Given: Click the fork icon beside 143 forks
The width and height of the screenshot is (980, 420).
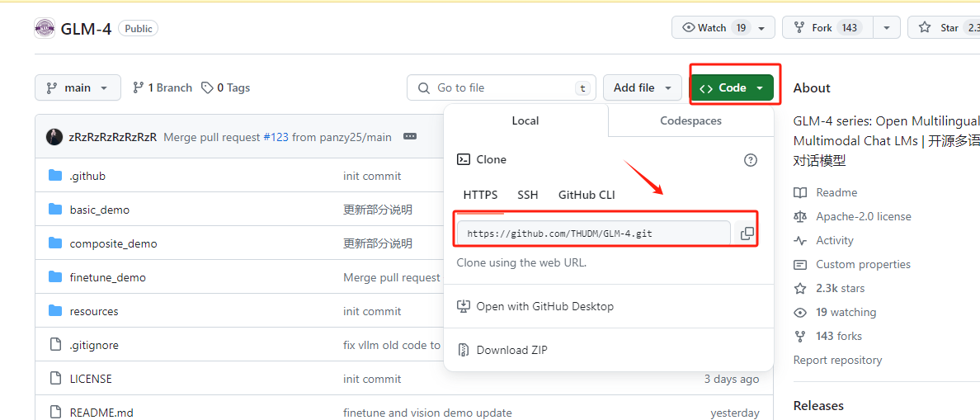Looking at the screenshot, I should point(800,337).
